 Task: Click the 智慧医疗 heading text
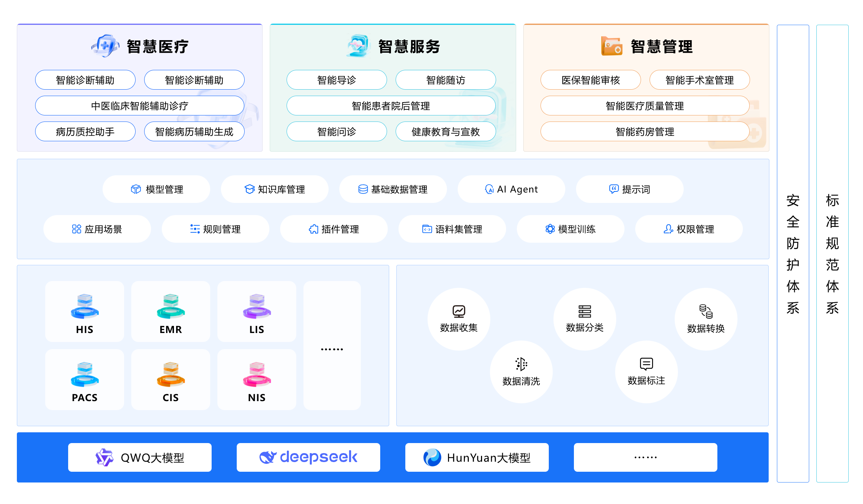(157, 47)
